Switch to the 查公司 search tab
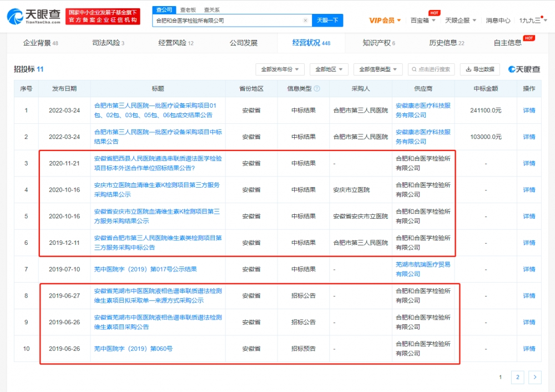Image resolution: width=555 pixels, height=392 pixels. [x=164, y=10]
